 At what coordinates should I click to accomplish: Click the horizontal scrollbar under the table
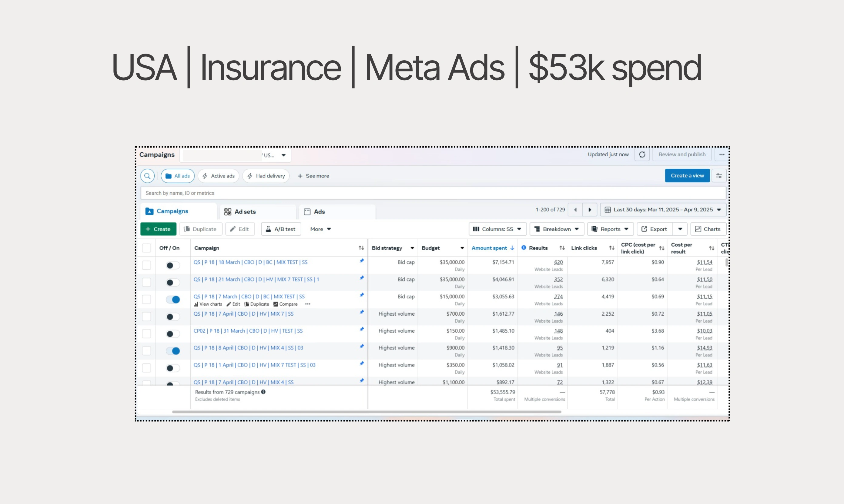click(366, 412)
